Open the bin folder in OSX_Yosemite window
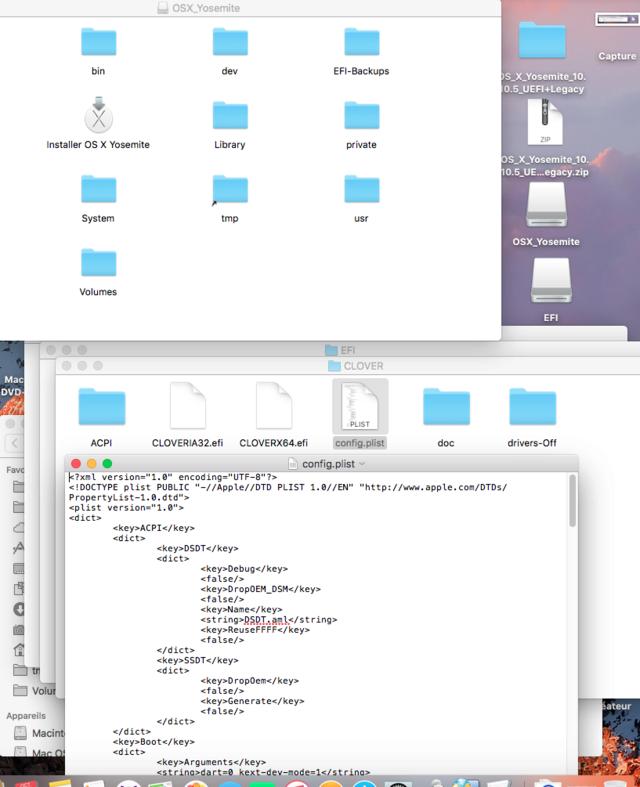This screenshot has width=640, height=787. 98,42
